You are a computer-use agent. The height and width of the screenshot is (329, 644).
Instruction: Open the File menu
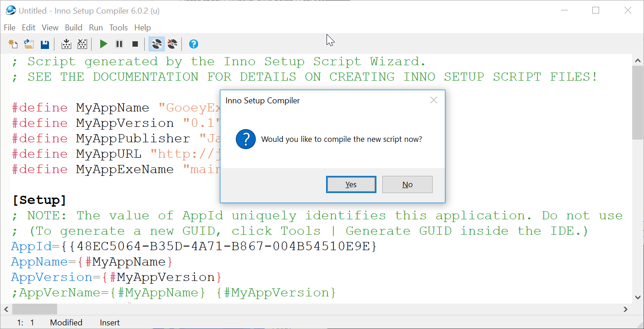click(x=10, y=28)
